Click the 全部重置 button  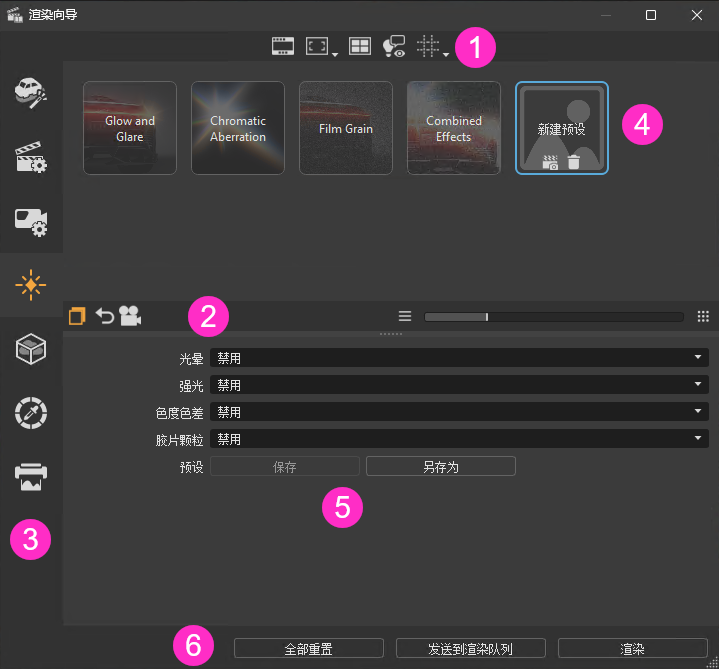pos(309,648)
